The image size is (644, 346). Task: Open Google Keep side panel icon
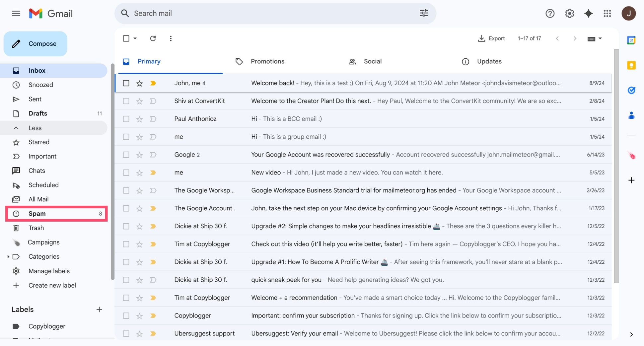[x=631, y=65]
